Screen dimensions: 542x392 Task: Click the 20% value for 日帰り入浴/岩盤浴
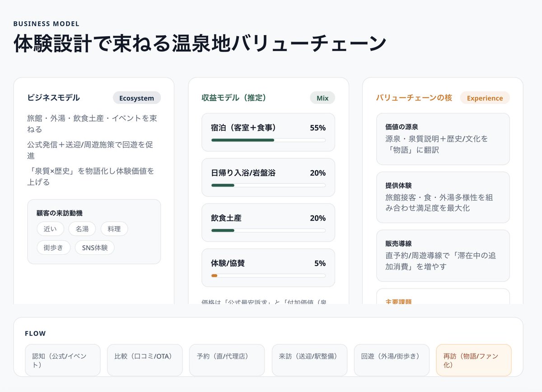pos(318,173)
